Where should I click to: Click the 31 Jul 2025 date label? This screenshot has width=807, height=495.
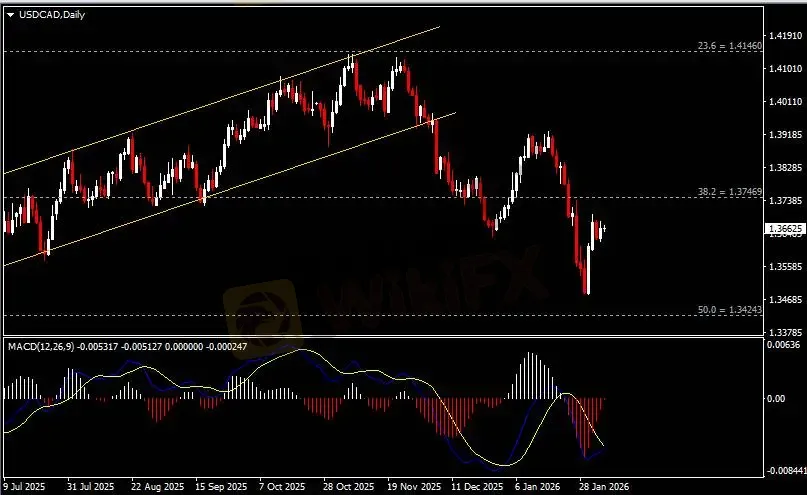click(x=91, y=486)
